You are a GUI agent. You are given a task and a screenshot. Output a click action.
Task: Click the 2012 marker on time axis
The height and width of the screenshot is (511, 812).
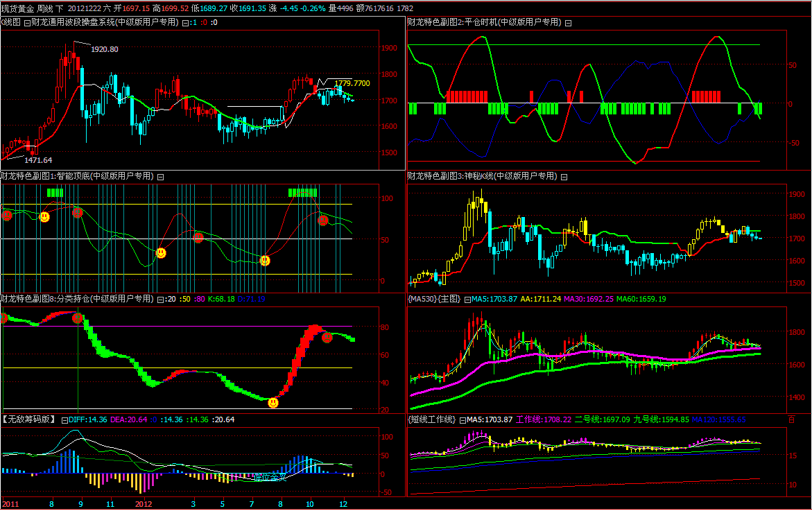pos(143,504)
